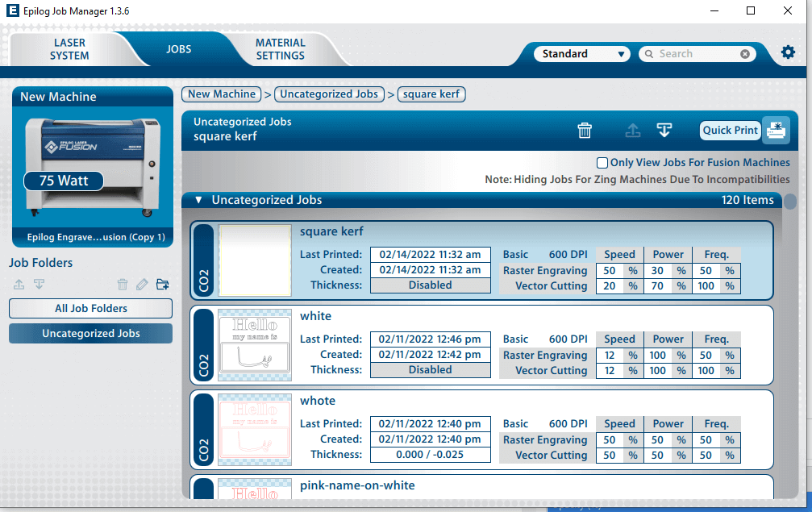Click white job Last Printed 02/11/2022 12:46 pm

[x=430, y=339]
